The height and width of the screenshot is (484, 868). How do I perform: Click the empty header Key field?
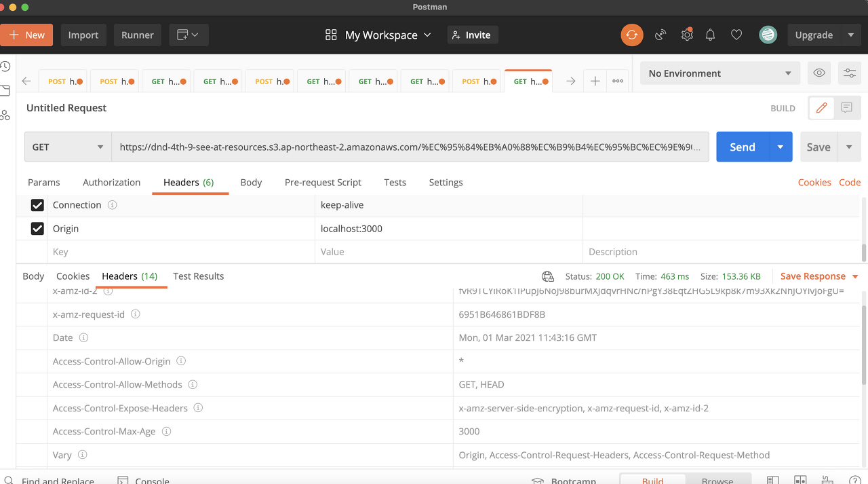coord(180,252)
